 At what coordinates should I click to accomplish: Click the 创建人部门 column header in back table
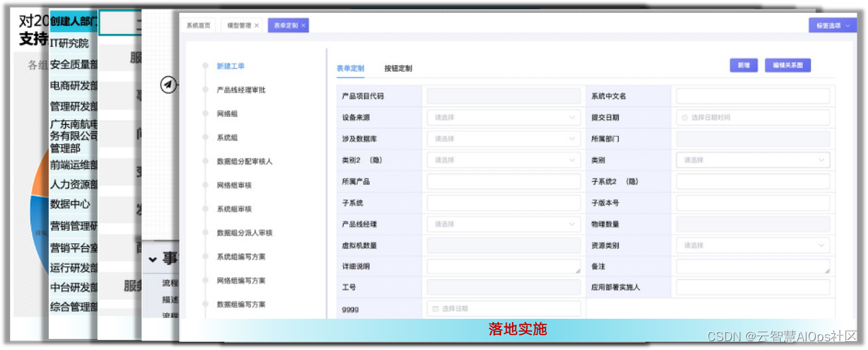[74, 21]
